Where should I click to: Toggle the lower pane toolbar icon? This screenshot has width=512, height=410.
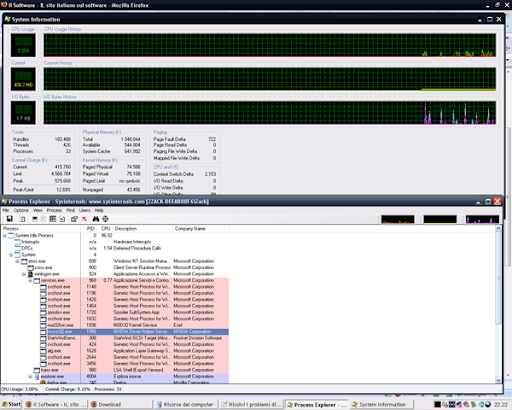pos(53,219)
